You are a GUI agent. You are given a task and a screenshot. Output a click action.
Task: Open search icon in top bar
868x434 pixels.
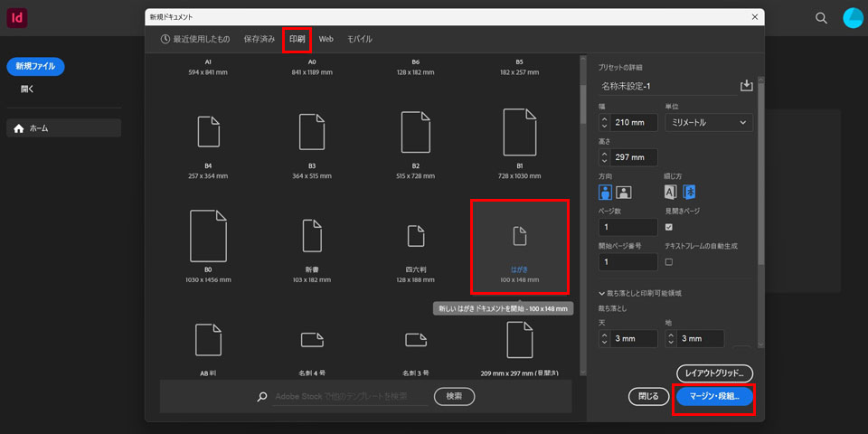click(821, 18)
